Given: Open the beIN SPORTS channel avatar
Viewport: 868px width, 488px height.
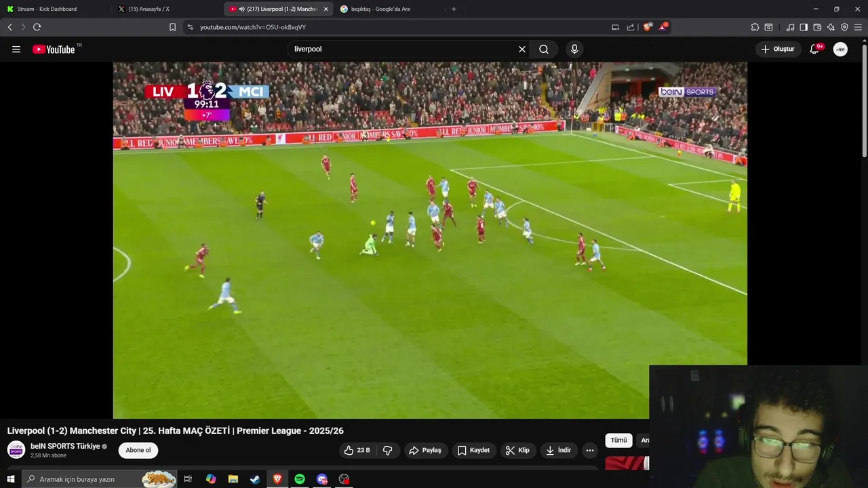Looking at the screenshot, I should (x=16, y=450).
